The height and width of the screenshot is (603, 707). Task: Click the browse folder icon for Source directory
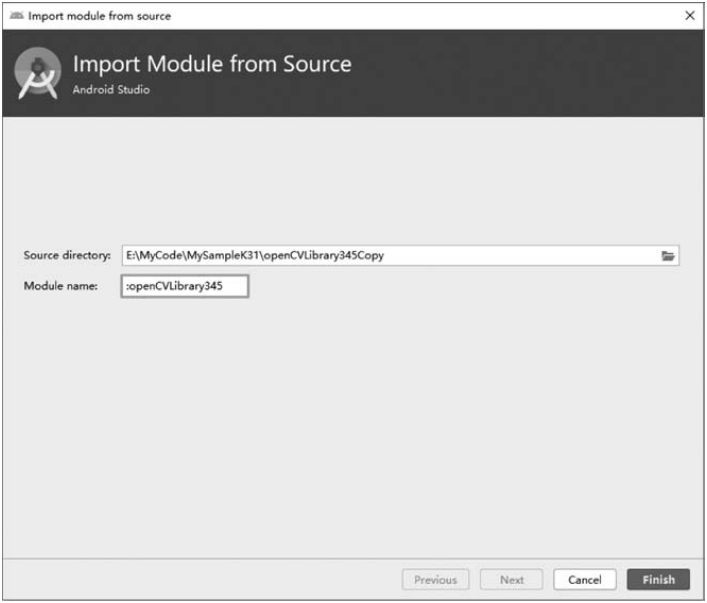668,256
